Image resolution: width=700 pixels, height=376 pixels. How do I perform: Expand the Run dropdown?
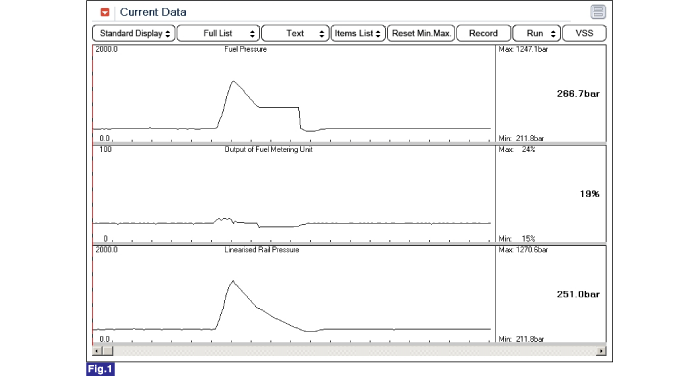pyautogui.click(x=537, y=33)
